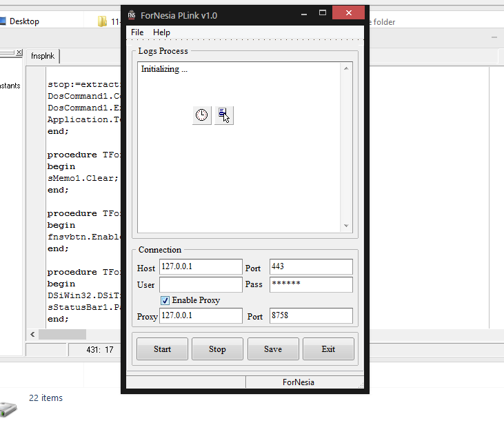Screen dimensions: 504x421
Task: Click the connection Port field showing 443
Action: pos(311,267)
